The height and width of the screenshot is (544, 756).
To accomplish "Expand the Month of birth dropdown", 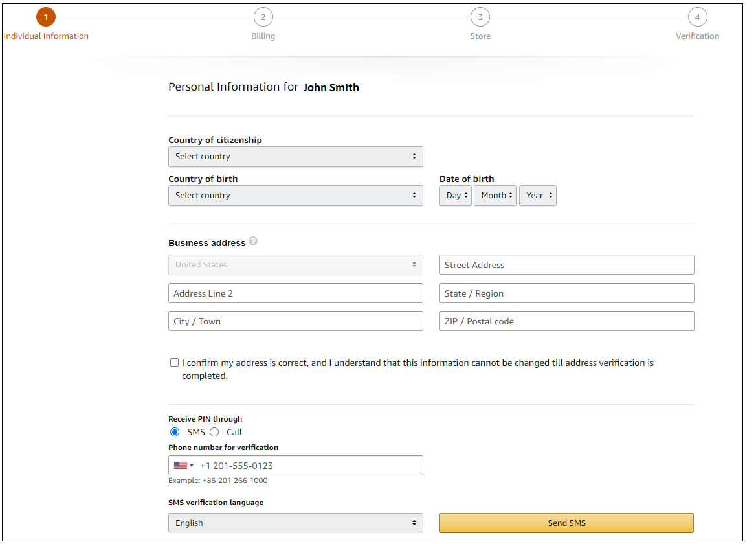I will coord(495,196).
